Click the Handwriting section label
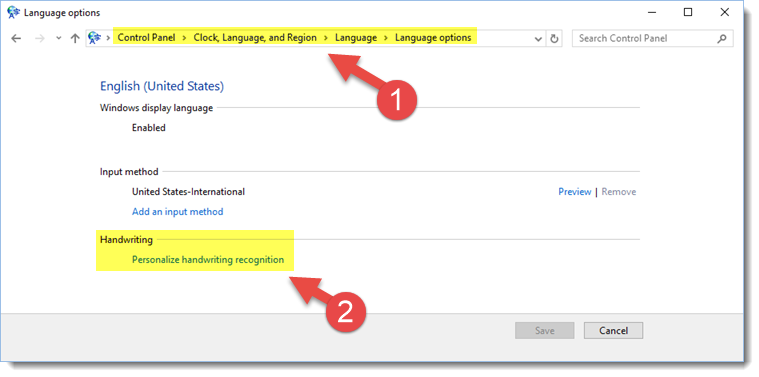The image size is (759, 377). click(x=126, y=240)
